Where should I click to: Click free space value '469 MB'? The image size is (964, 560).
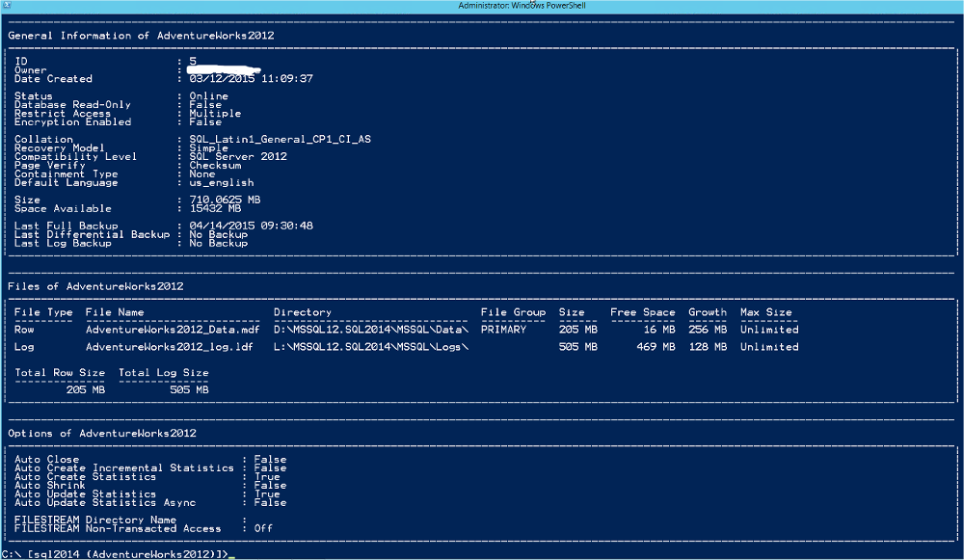pyautogui.click(x=656, y=347)
